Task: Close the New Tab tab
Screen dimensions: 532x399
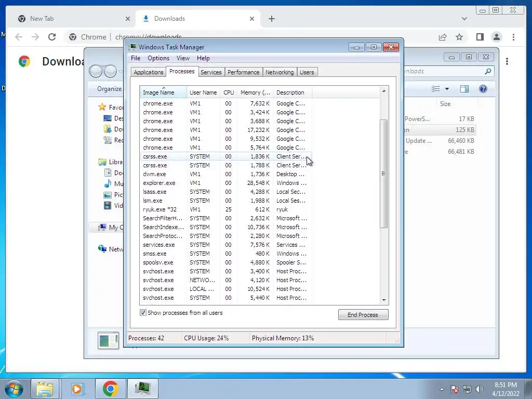Action: point(128,19)
